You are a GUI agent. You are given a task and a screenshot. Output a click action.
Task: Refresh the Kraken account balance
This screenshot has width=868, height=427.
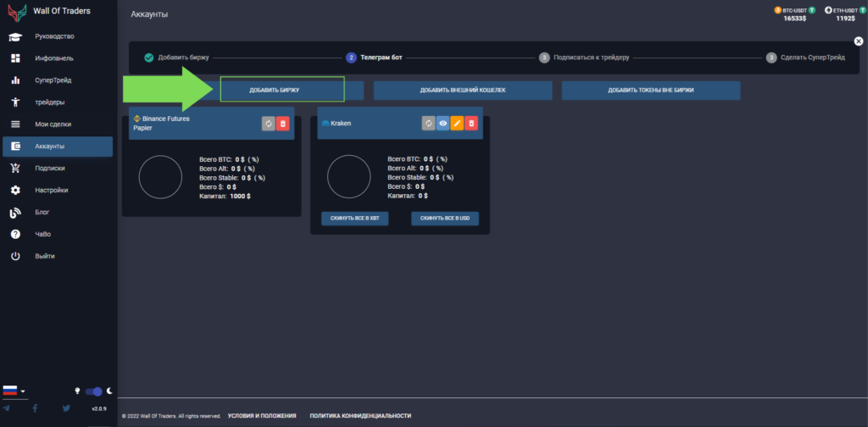point(429,124)
